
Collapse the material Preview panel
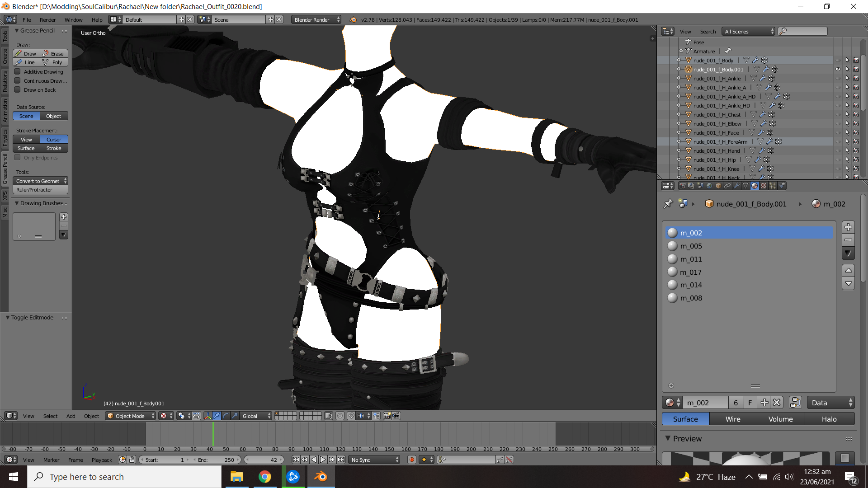click(x=668, y=438)
